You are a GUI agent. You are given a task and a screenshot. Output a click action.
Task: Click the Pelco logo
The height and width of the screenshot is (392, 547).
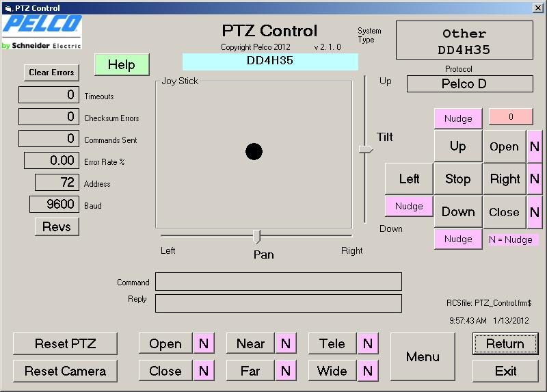tap(42, 32)
